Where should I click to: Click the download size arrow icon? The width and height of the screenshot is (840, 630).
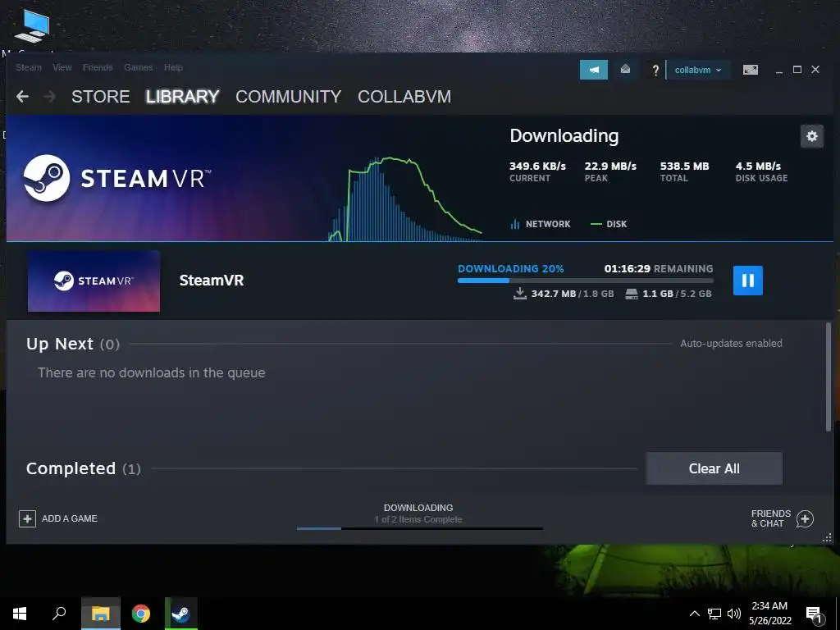519,293
